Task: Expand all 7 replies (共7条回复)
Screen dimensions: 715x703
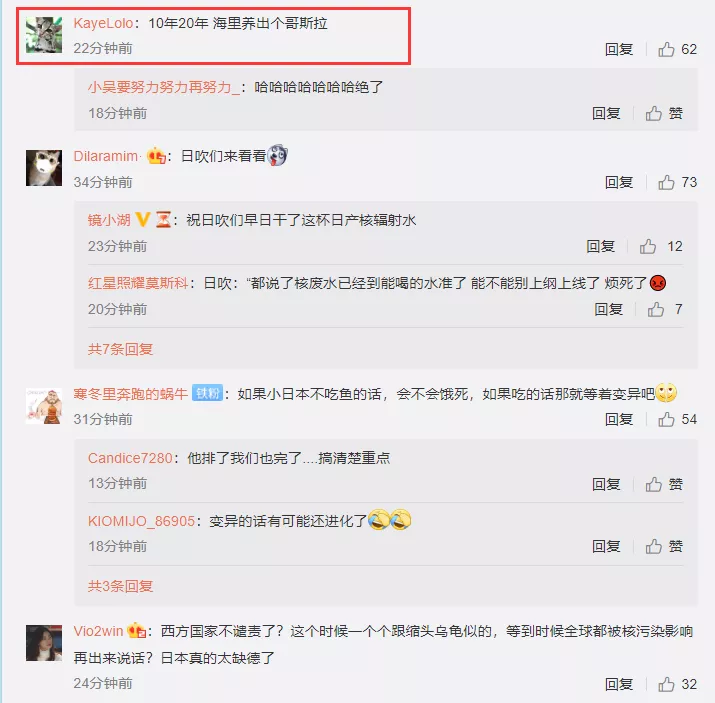Action: [120, 349]
